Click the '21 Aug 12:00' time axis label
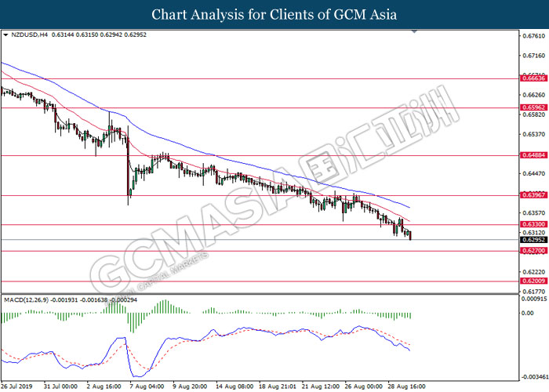This screenshot has width=549, height=392. [x=322, y=387]
